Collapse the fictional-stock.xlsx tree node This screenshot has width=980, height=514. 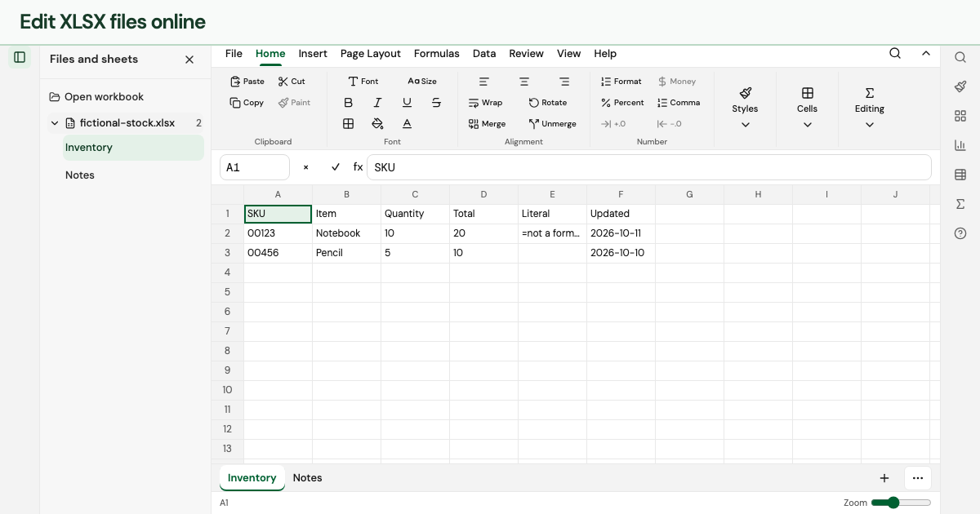[55, 123]
